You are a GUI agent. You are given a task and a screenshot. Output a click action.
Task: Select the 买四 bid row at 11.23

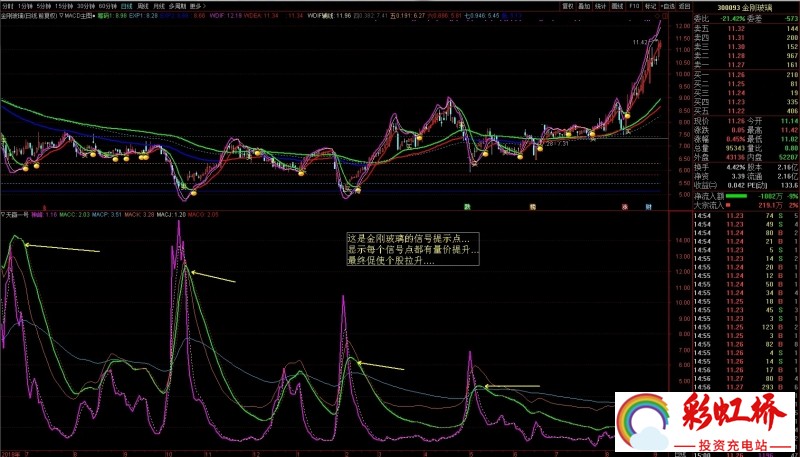[x=746, y=101]
